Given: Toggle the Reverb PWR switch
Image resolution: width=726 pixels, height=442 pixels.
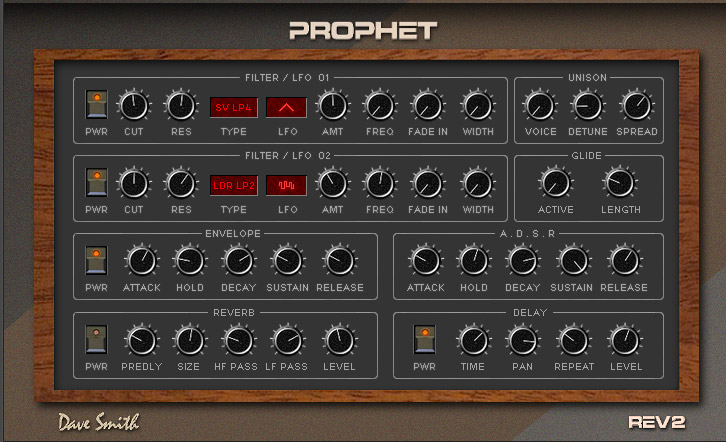Looking at the screenshot, I should 96,339.
